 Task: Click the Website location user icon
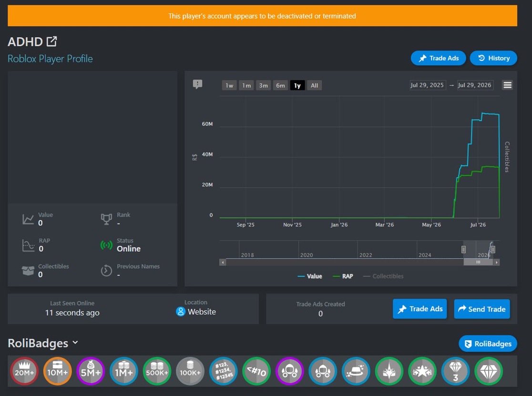181,312
